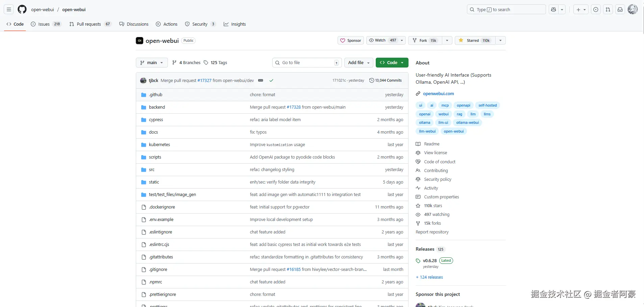The height and width of the screenshot is (307, 644).
Task: Click the Readme book icon
Action: pyautogui.click(x=418, y=144)
